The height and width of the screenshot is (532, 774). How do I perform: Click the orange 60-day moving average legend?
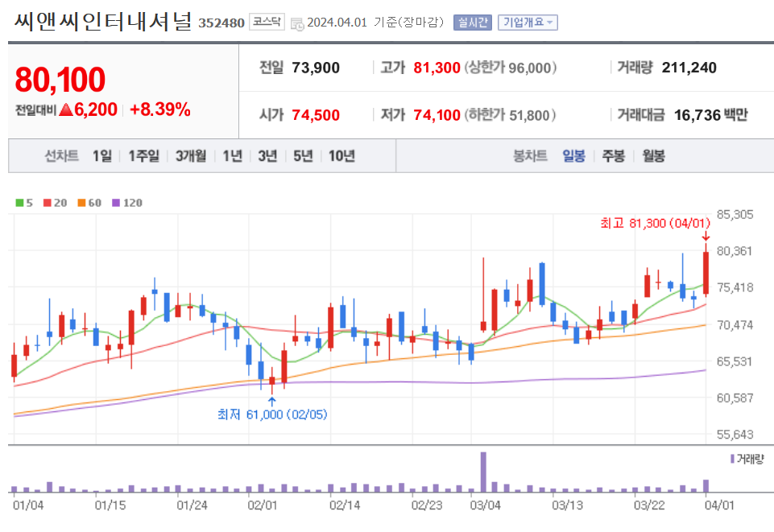89,203
